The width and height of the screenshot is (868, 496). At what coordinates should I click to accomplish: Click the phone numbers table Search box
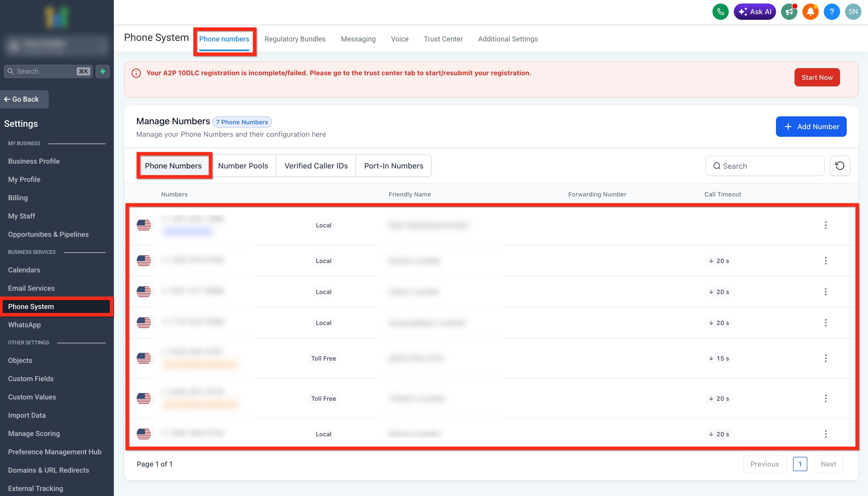[765, 166]
